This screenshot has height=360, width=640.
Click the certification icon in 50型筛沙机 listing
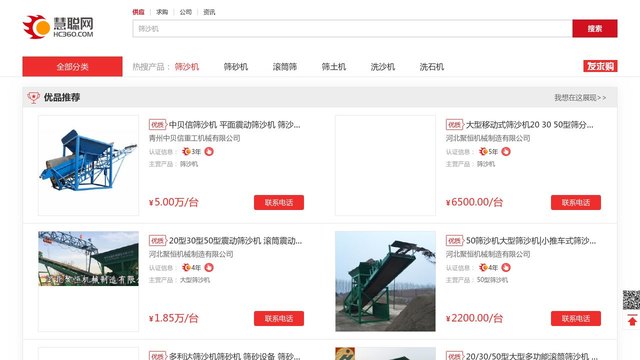click(506, 267)
